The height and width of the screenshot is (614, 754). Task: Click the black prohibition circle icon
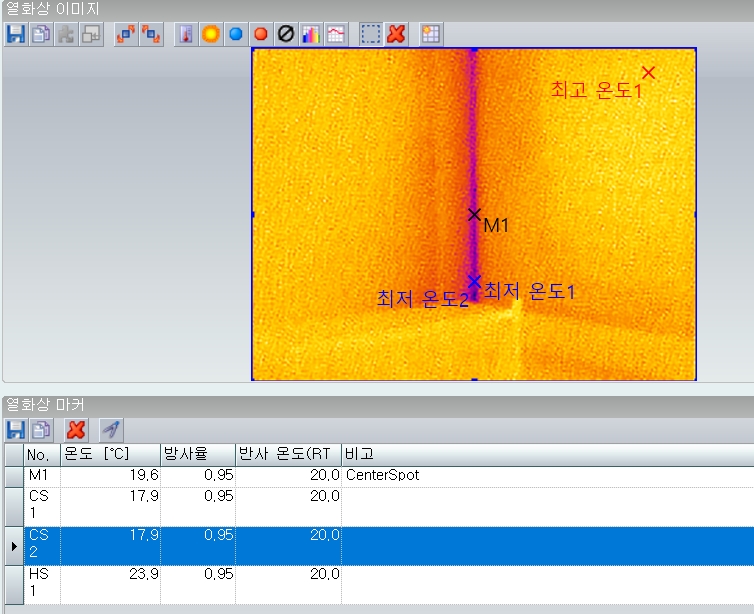(285, 34)
